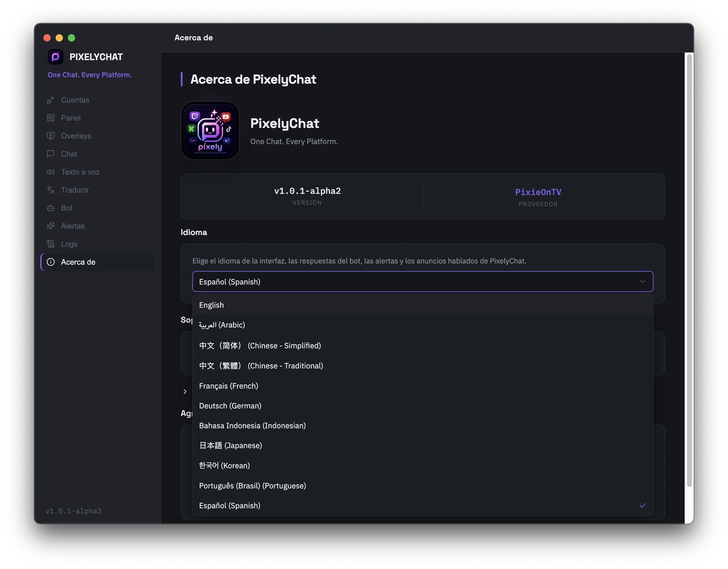This screenshot has width=728, height=569.
Task: Click the Bot robot icon
Action: (51, 208)
